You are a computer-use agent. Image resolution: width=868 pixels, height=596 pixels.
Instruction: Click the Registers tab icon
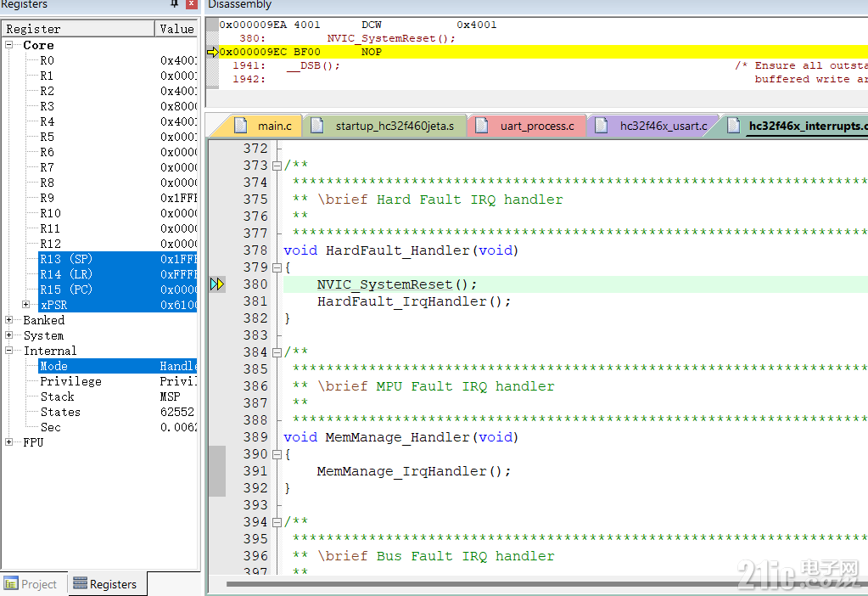click(81, 583)
